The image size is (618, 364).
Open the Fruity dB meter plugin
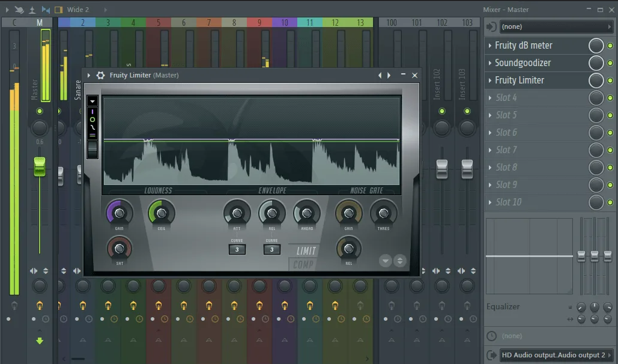click(x=524, y=46)
